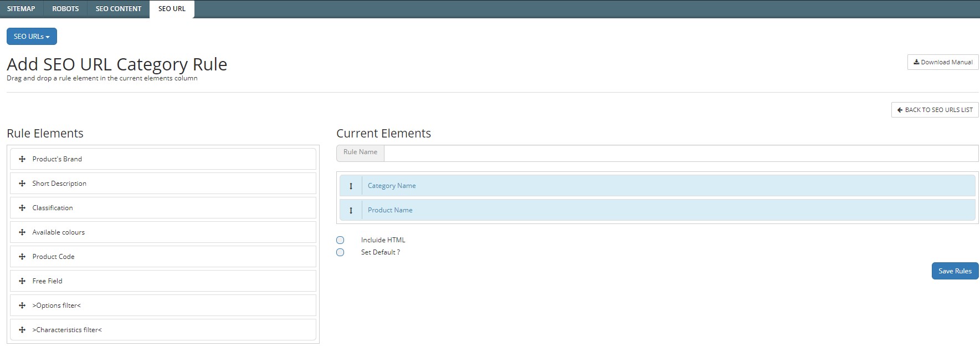The width and height of the screenshot is (980, 346).
Task: Click the Available colours label
Action: 59,232
